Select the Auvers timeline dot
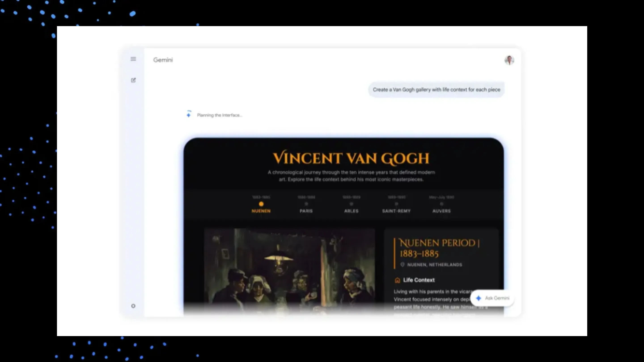 [x=441, y=204]
